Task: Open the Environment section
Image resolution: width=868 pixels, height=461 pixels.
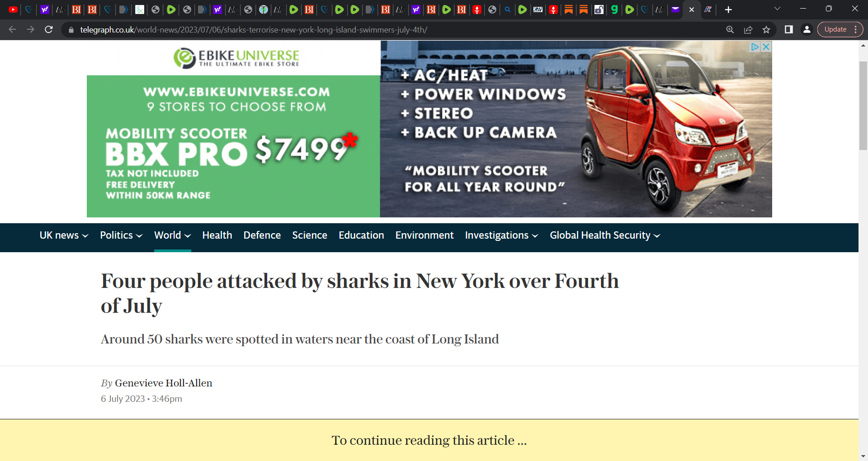Action: (425, 235)
